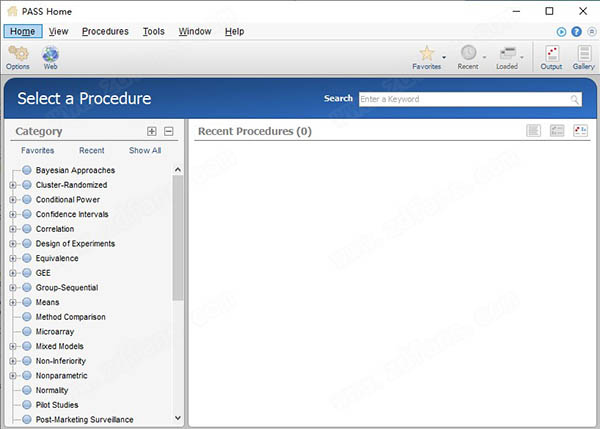Click the Loaded templates icon
Viewport: 600px width, 429px height.
pos(508,53)
